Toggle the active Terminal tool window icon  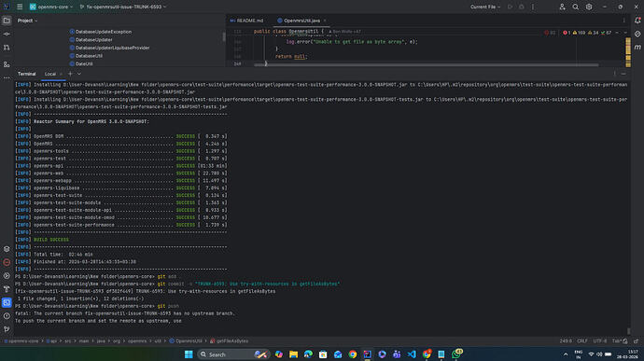7,302
